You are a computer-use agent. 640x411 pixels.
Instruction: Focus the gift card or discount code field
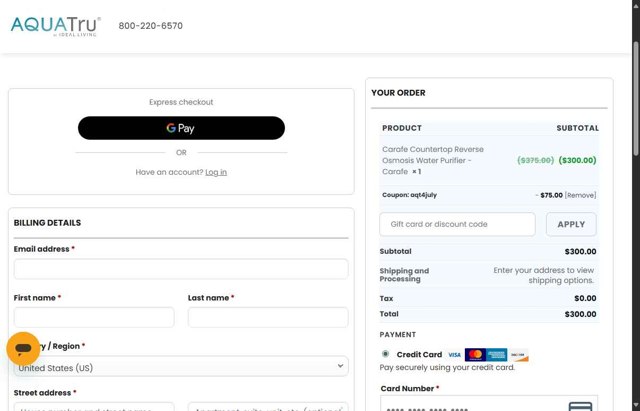(457, 224)
